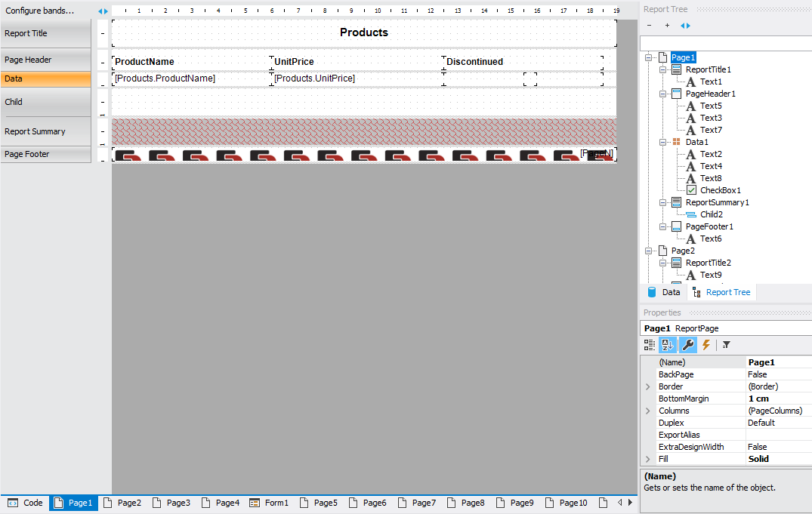Open the Form1 tab
Image resolution: width=812 pixels, height=514 pixels.
pyautogui.click(x=270, y=503)
